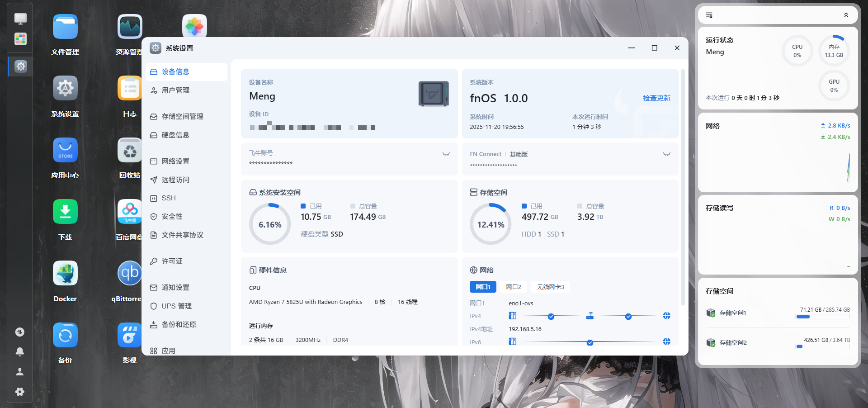Click the 内存 memory gauge widget

tap(834, 51)
